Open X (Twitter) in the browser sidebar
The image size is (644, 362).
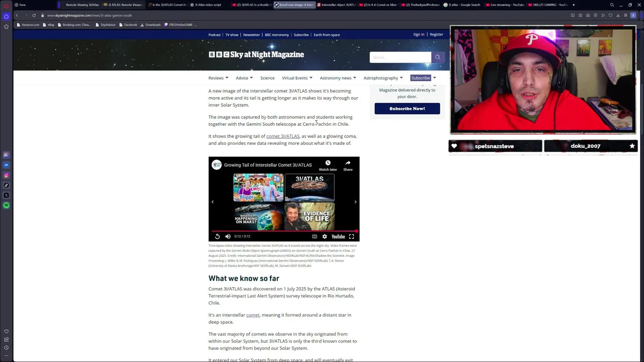coord(6,195)
